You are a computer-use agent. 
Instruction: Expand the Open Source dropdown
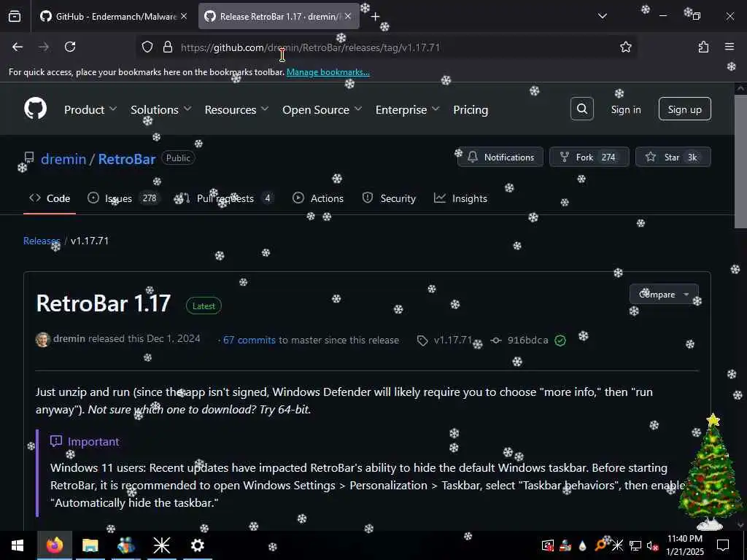[322, 109]
